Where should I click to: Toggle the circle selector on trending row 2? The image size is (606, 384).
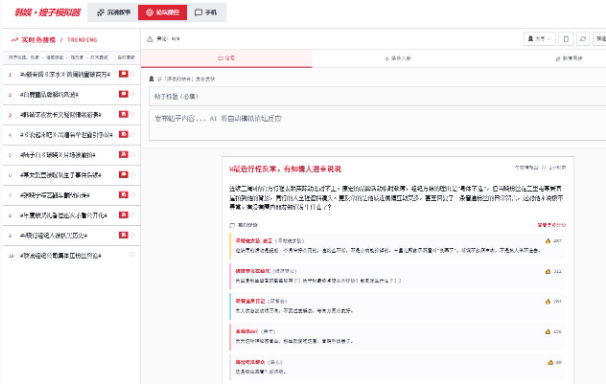point(133,94)
